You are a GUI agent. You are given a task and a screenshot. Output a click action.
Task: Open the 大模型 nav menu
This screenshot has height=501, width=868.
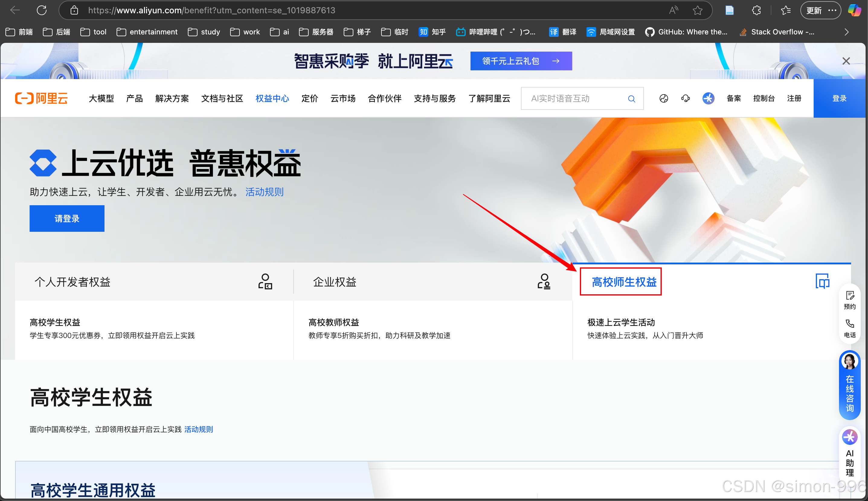pyautogui.click(x=101, y=98)
